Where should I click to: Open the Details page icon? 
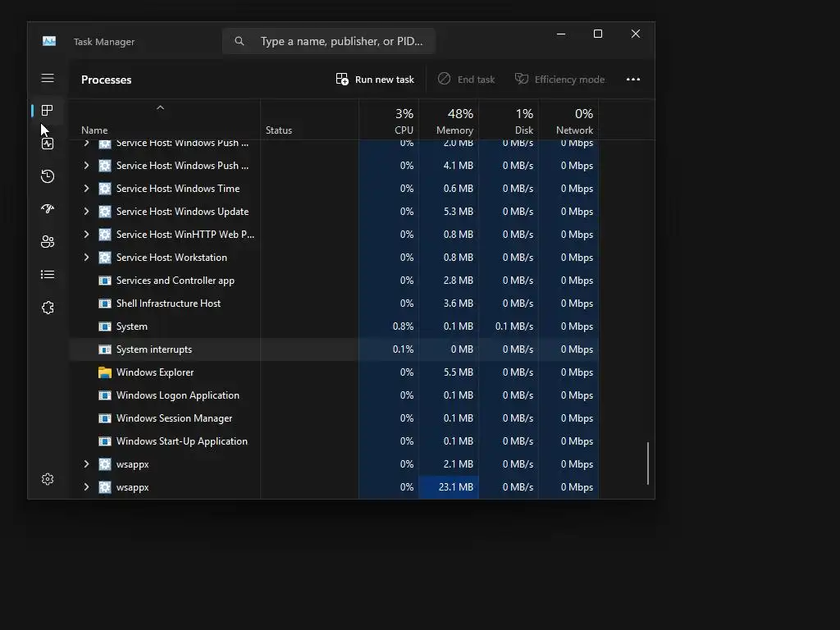click(48, 274)
